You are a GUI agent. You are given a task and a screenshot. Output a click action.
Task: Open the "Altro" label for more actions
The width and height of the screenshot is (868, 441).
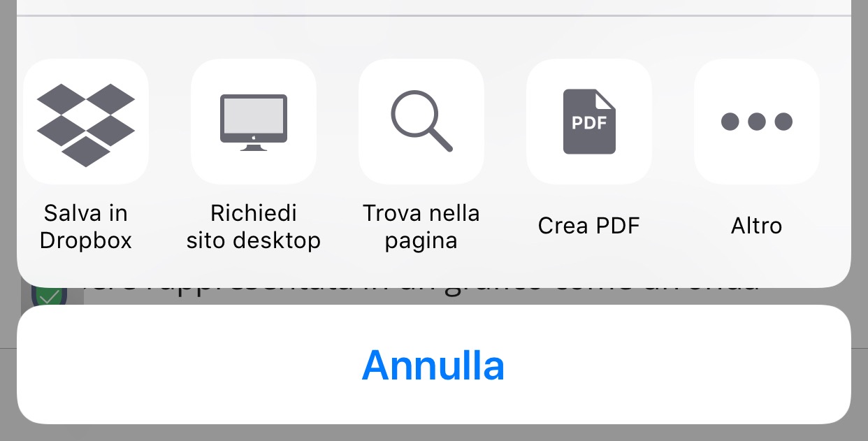[757, 226]
